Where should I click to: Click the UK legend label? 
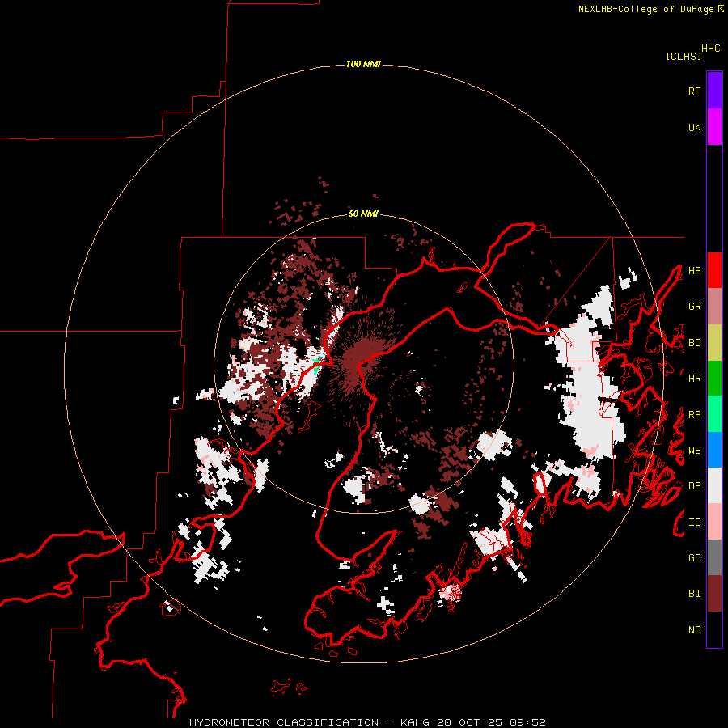pos(694,127)
